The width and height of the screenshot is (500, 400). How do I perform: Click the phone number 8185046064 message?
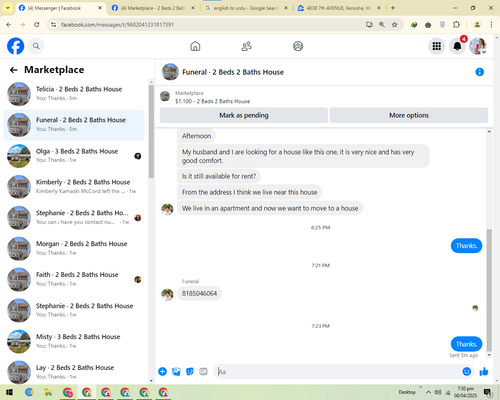[x=199, y=293]
